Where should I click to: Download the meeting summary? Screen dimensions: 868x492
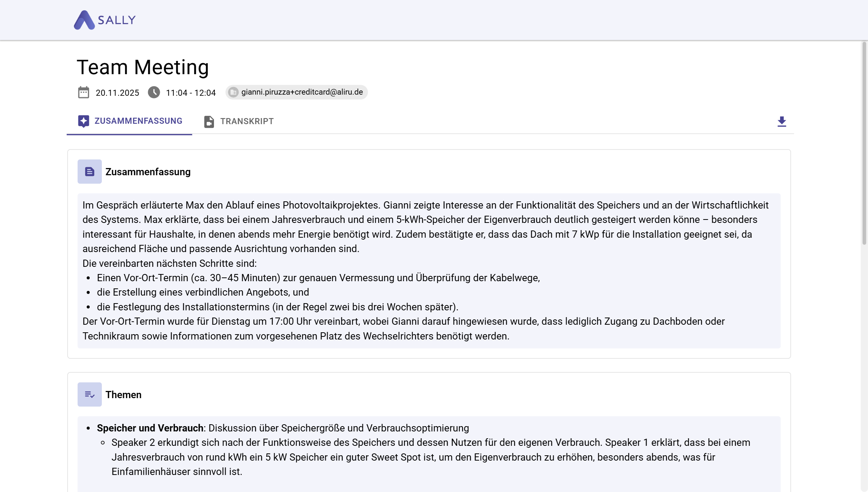point(782,121)
